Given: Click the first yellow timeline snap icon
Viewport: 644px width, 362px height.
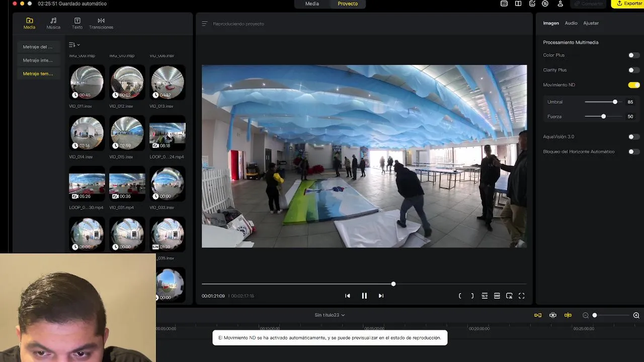Looking at the screenshot, I should [x=538, y=315].
